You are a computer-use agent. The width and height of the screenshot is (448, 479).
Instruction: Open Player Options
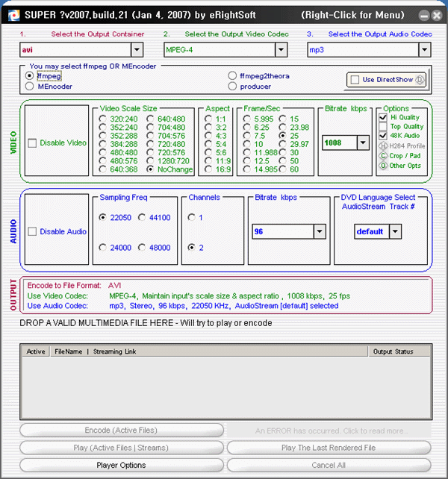point(122,466)
